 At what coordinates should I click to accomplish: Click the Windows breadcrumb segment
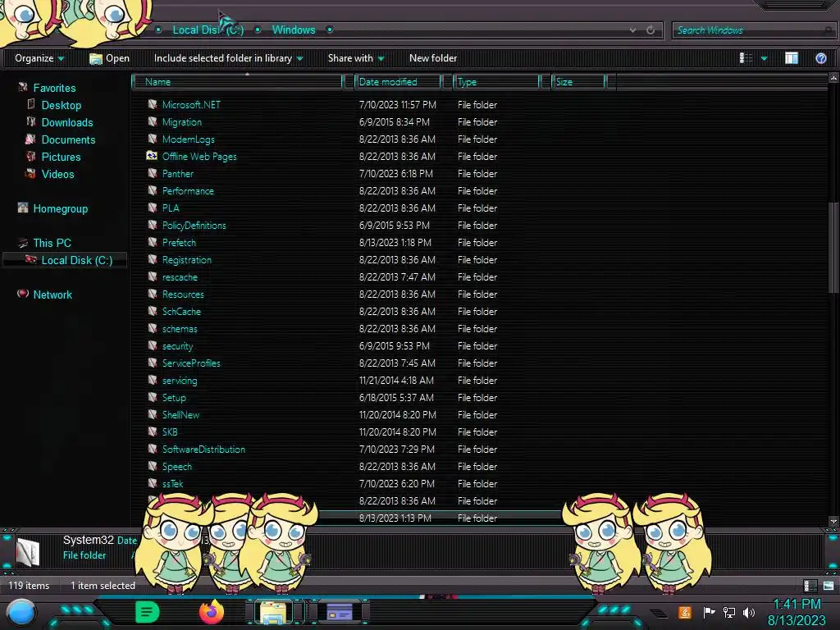294,30
